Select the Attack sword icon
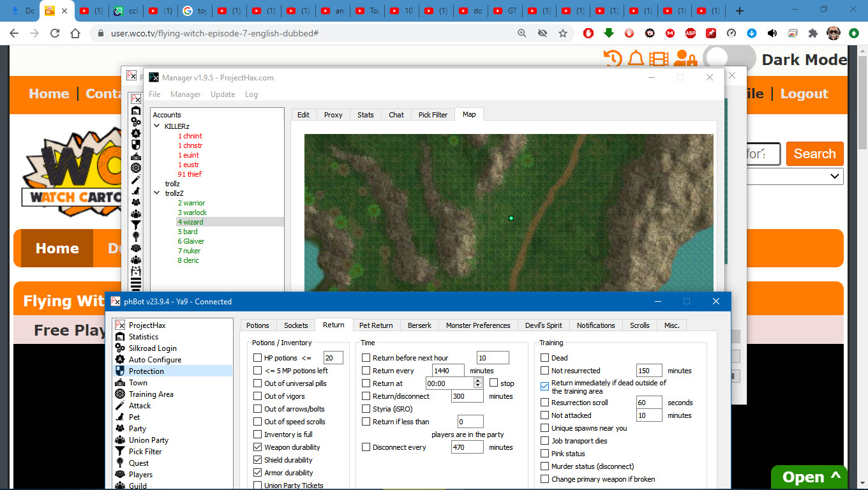 point(120,406)
